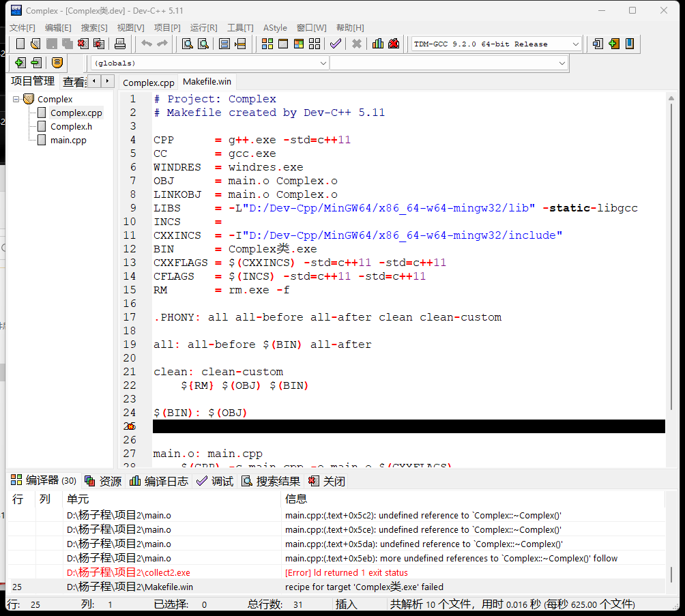The image size is (685, 616).
Task: Click the Add to project green plus icon
Action: click(20, 63)
